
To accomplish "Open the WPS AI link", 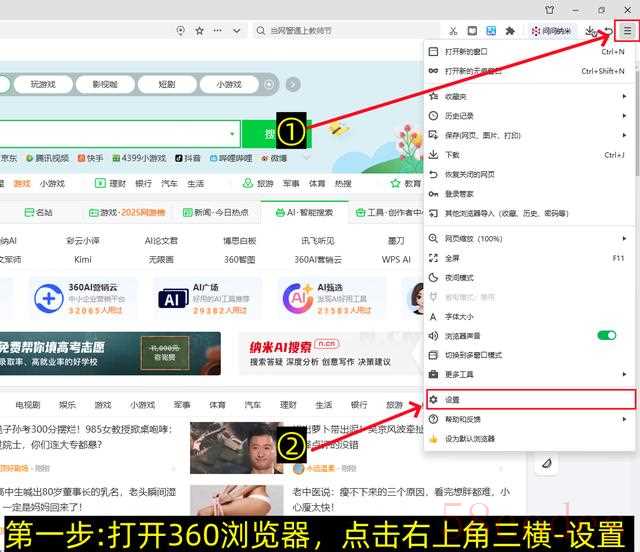I will (396, 260).
